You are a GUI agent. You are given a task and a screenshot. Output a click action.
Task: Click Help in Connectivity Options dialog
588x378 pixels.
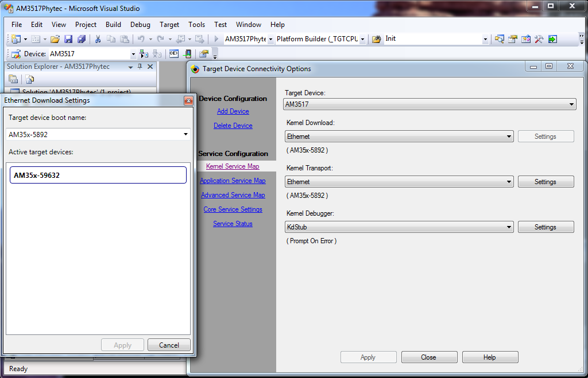(x=490, y=357)
